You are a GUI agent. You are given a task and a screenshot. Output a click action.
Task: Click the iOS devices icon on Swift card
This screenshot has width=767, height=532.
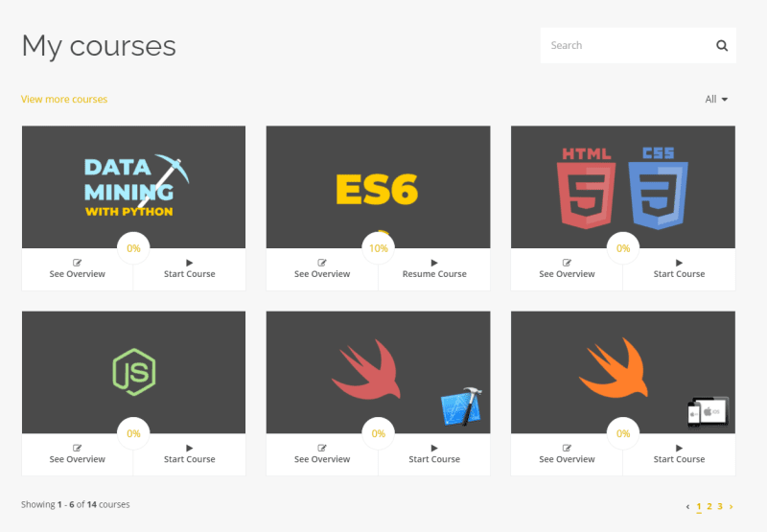(x=708, y=412)
